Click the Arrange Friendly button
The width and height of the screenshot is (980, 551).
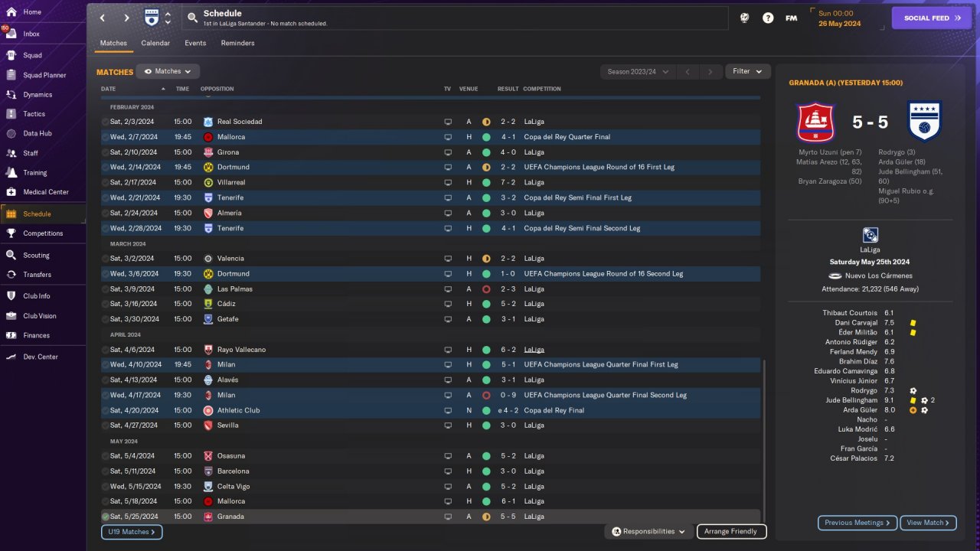pos(731,531)
